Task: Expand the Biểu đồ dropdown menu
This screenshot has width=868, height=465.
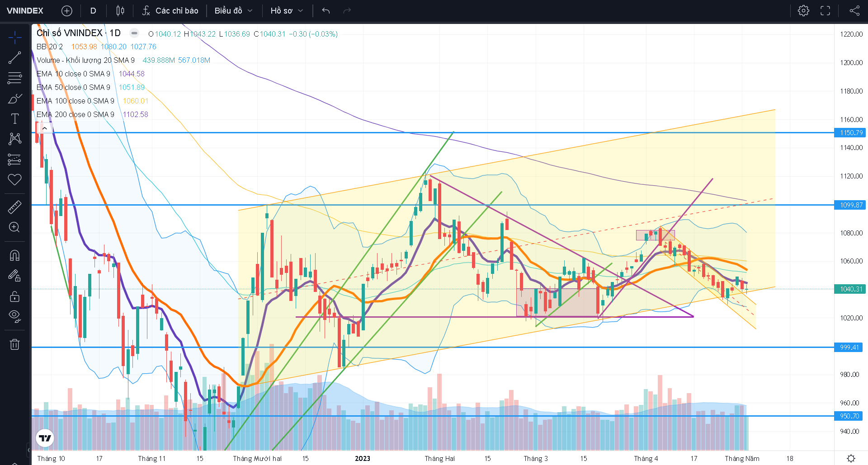Action: click(233, 11)
